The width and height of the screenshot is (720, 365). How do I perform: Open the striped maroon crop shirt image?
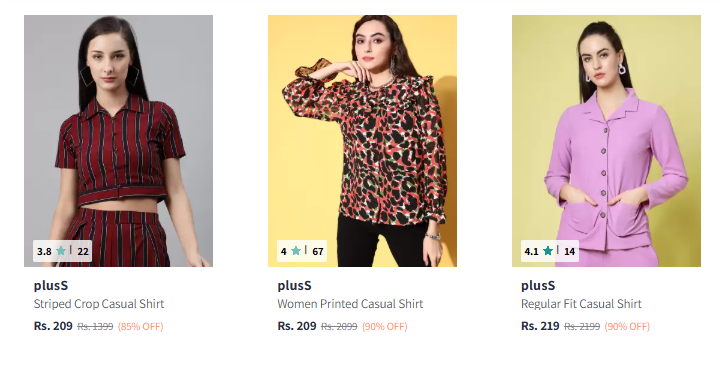(118, 141)
